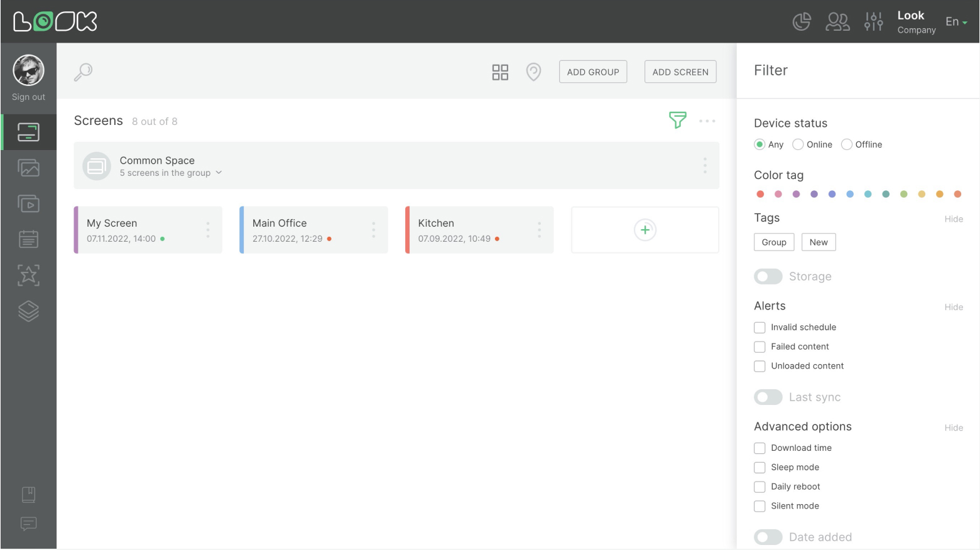This screenshot has height=550, width=980.
Task: Click the ADD SCREEN button
Action: [680, 72]
